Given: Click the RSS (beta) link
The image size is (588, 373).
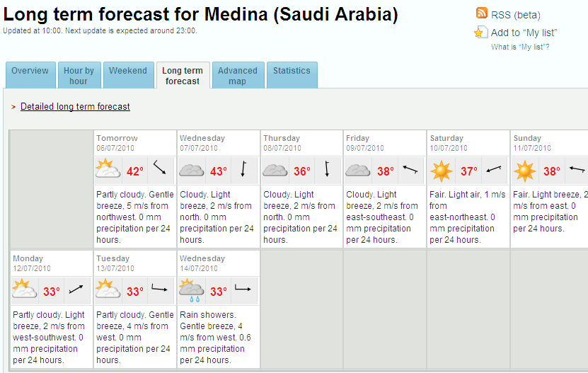Looking at the screenshot, I should (516, 15).
